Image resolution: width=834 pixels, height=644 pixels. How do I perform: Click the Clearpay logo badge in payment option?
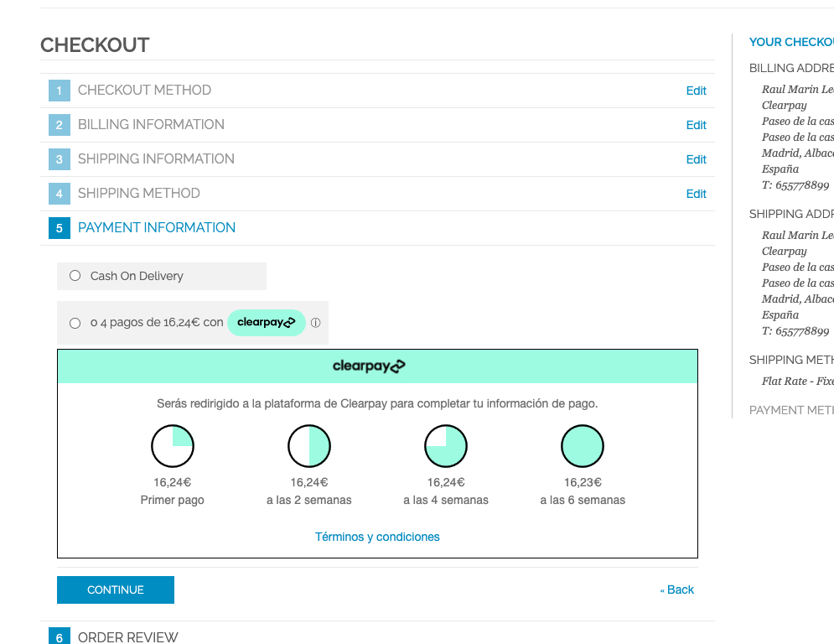click(x=266, y=323)
